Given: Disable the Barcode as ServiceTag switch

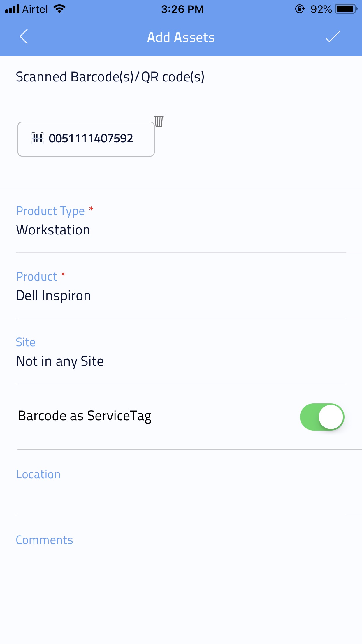Looking at the screenshot, I should tap(322, 417).
